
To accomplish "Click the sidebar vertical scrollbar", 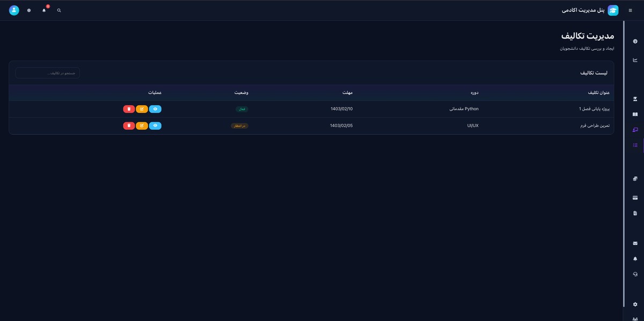I will [x=624, y=161].
